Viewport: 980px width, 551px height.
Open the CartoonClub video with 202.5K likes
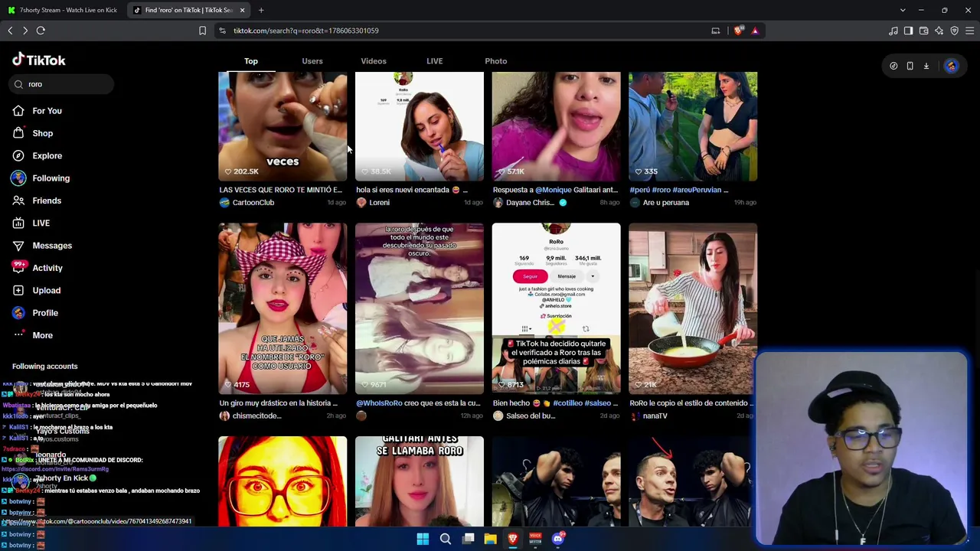pyautogui.click(x=283, y=126)
